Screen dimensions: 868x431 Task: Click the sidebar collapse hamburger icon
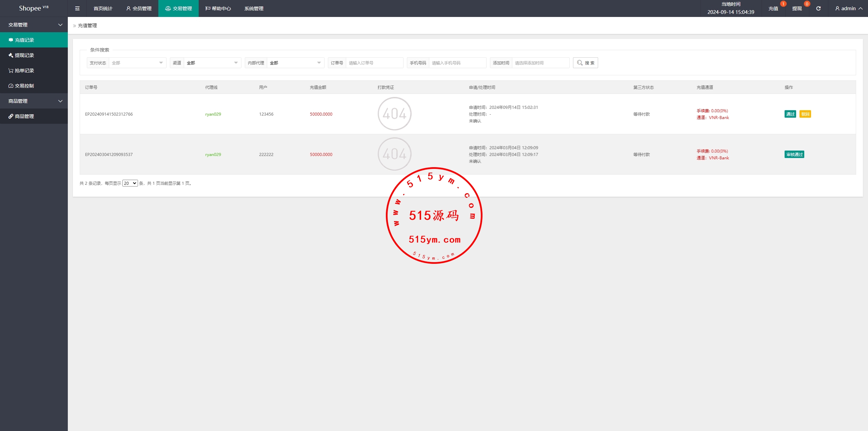click(x=77, y=8)
